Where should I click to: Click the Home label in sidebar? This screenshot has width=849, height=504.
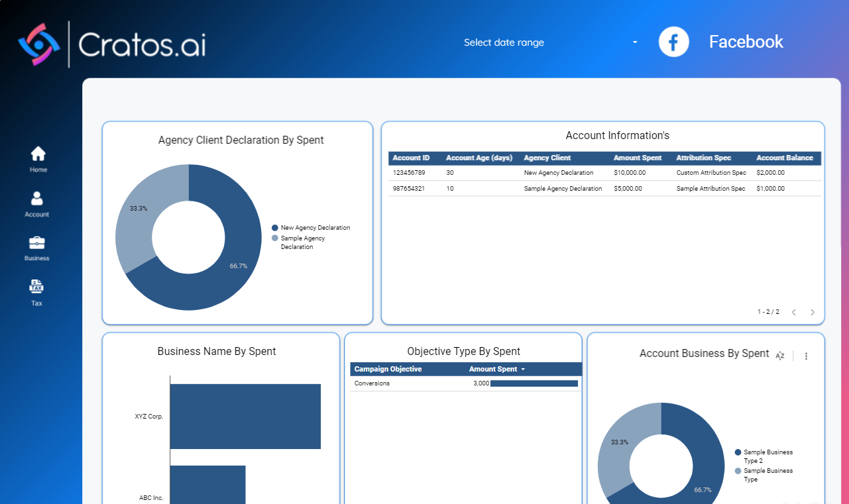pos(38,170)
